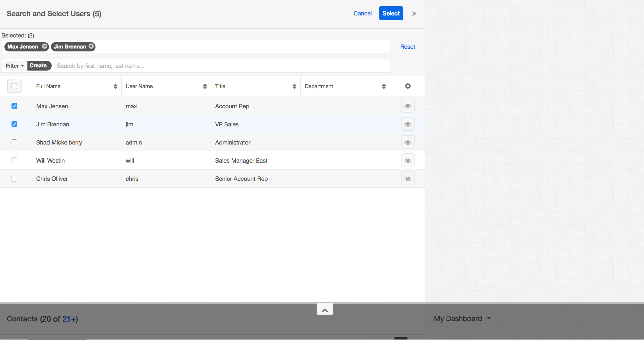Image resolution: width=644 pixels, height=340 pixels.
Task: Click 'Senior Account Rep' title cell
Action: pyautogui.click(x=241, y=179)
